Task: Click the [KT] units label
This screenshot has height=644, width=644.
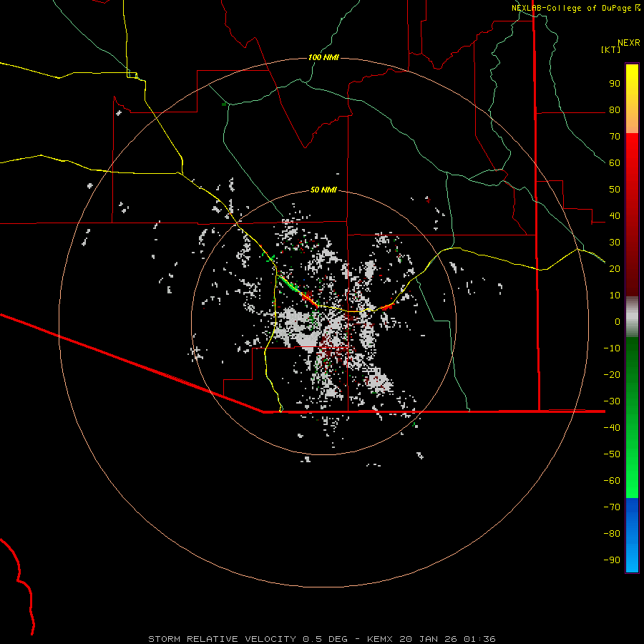Action: tap(610, 49)
